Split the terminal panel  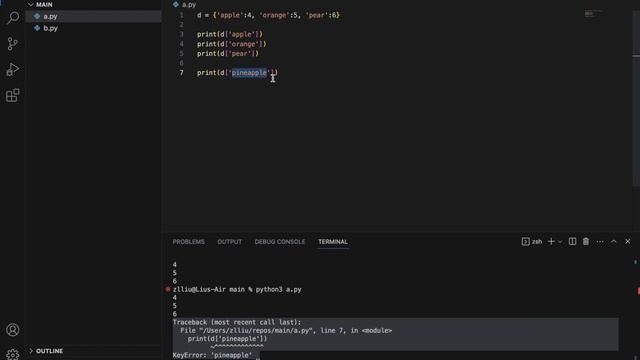coord(572,242)
